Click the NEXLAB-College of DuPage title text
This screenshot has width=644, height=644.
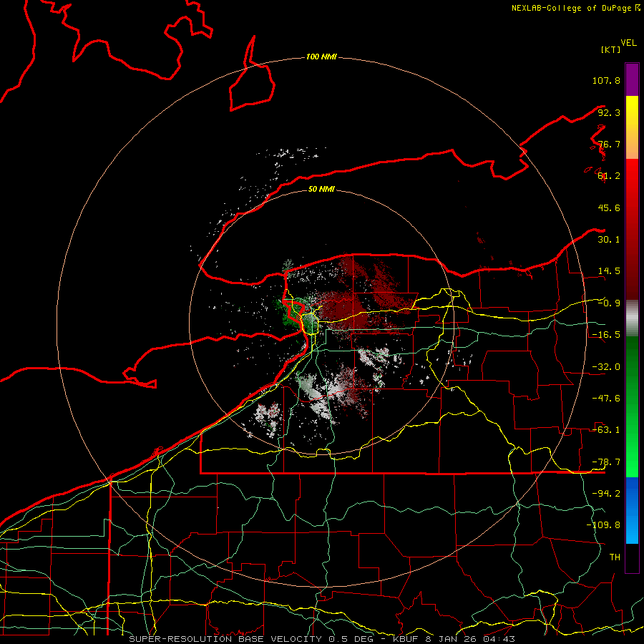(575, 8)
